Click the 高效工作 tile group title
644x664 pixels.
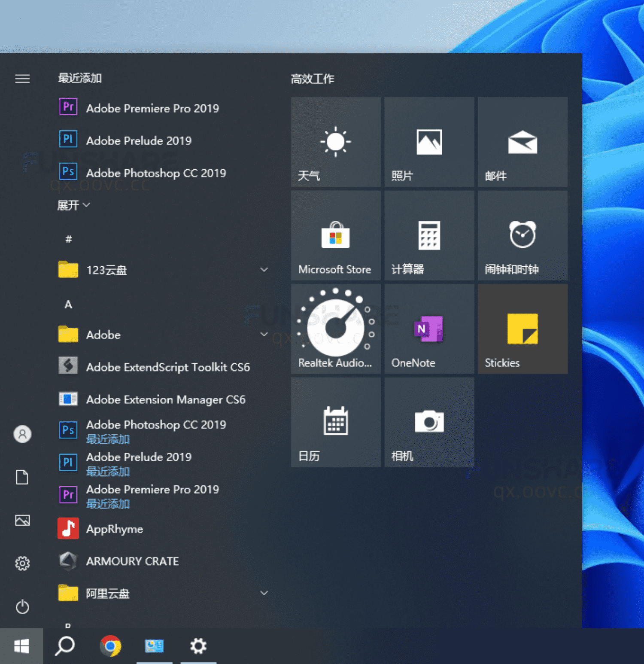313,79
